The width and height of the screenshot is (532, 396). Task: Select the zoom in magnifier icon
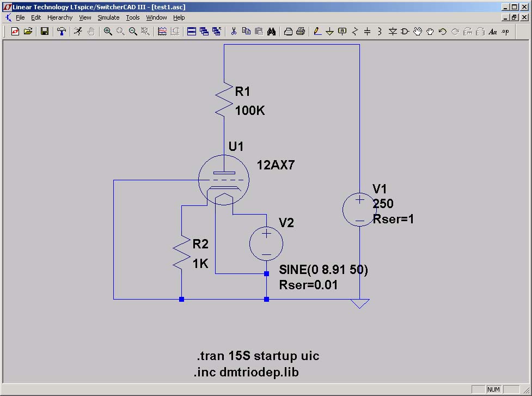[108, 32]
